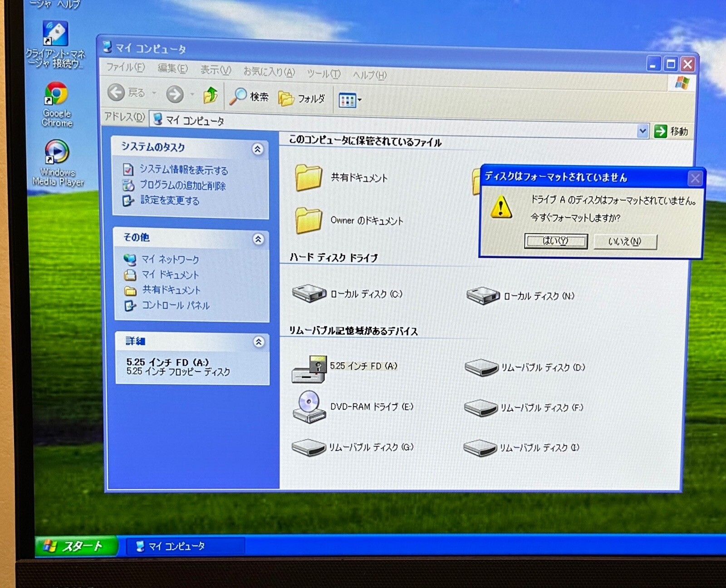The image size is (726, 588).
Task: Collapse the 詳細 panel
Action: 259,342
